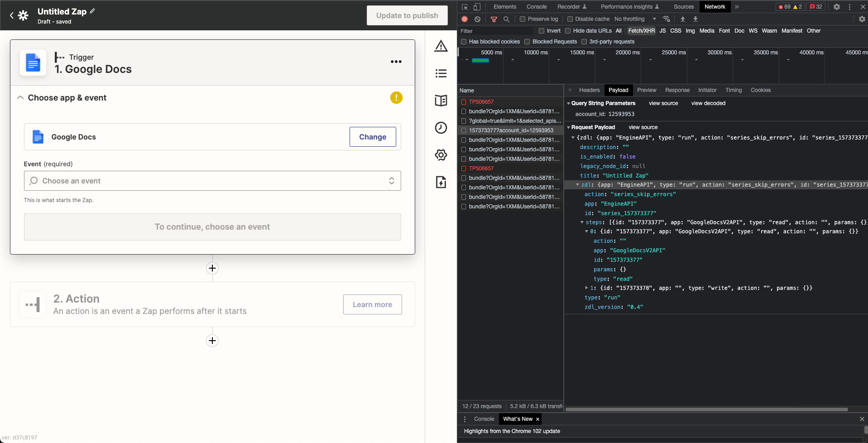Click view source beside Request Payload
The image size is (868, 443).
pyautogui.click(x=643, y=127)
